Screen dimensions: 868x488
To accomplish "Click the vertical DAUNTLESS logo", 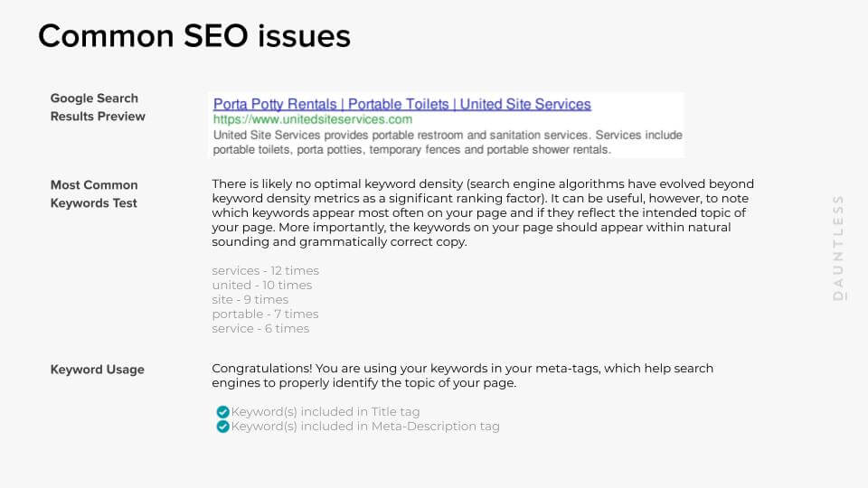I will pyautogui.click(x=838, y=247).
